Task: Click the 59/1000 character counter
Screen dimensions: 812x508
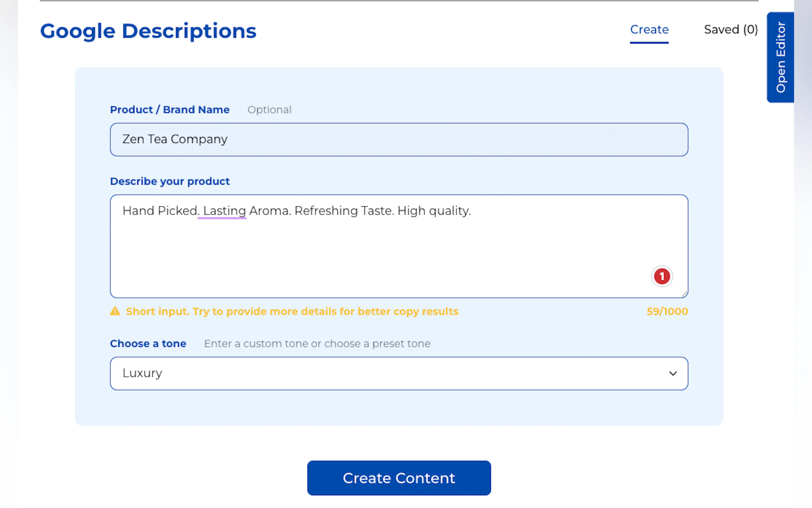Action: click(x=667, y=312)
